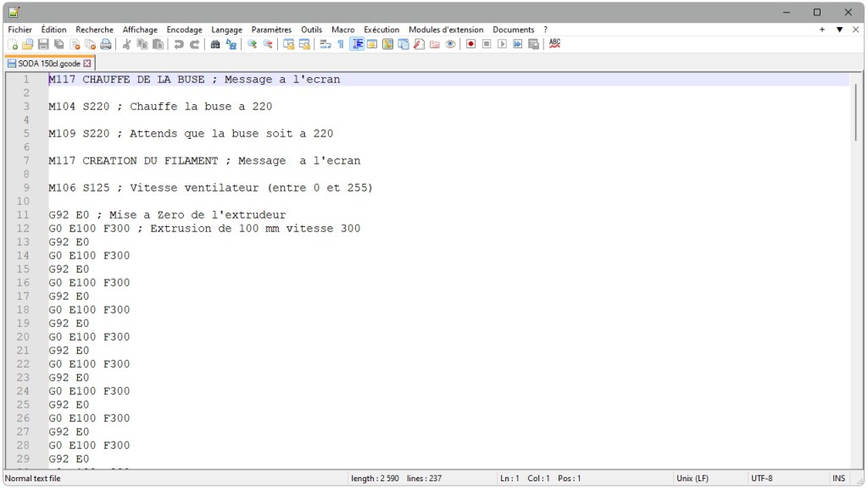Start macro recording with red dot icon
The height and width of the screenshot is (488, 868).
point(470,44)
